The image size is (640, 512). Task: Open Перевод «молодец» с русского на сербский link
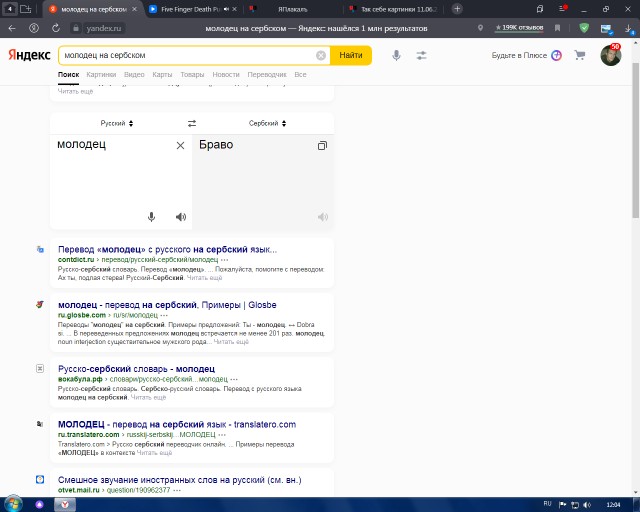click(x=167, y=249)
